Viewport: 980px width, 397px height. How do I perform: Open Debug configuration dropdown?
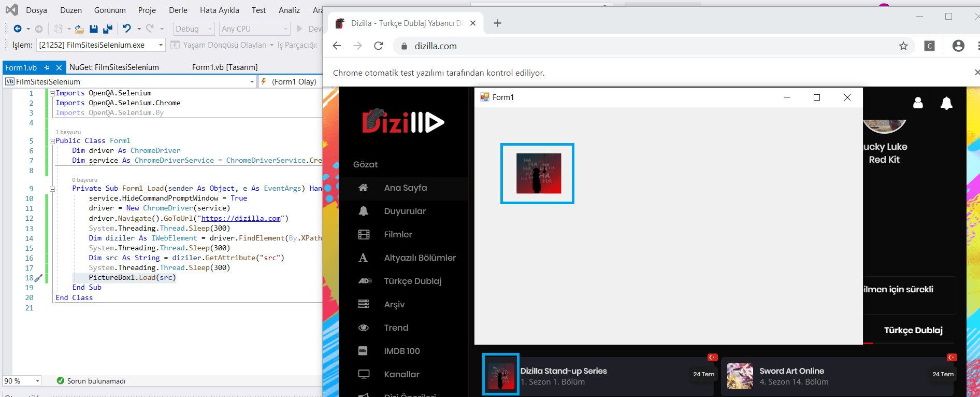194,29
